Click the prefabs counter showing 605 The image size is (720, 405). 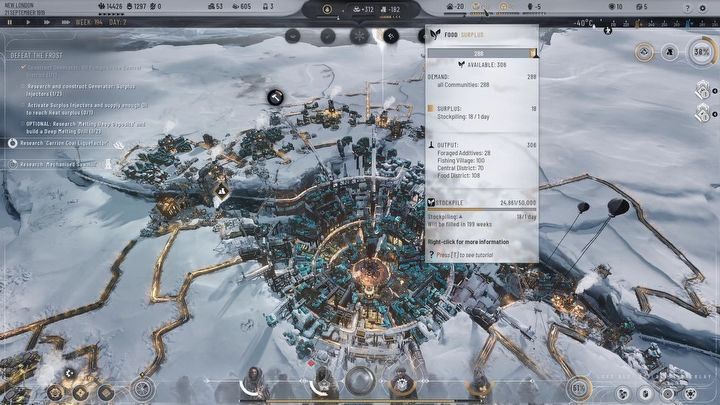tap(242, 6)
